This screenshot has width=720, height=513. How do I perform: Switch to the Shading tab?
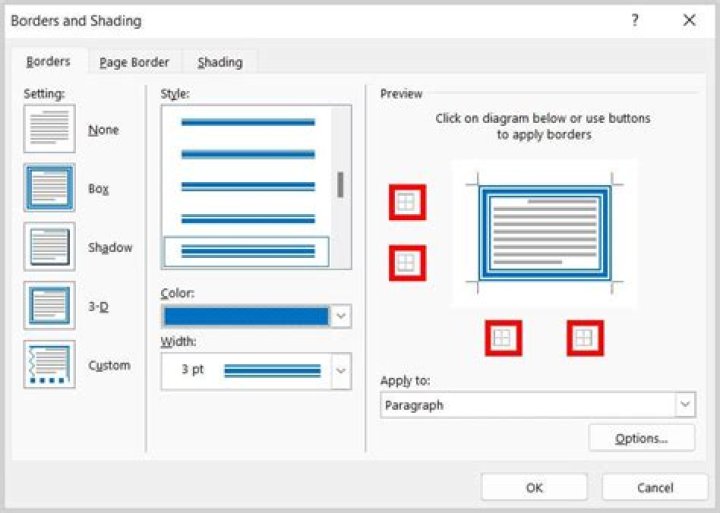(219, 62)
